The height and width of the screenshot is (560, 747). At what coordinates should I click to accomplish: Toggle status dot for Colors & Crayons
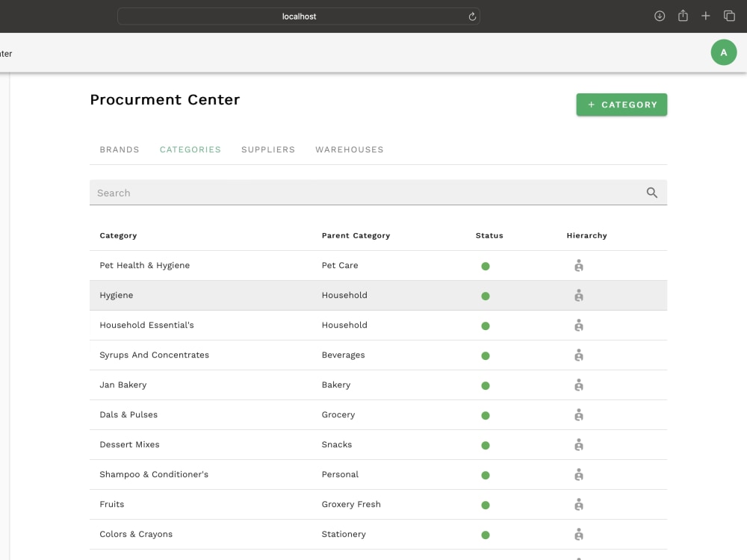(x=486, y=535)
